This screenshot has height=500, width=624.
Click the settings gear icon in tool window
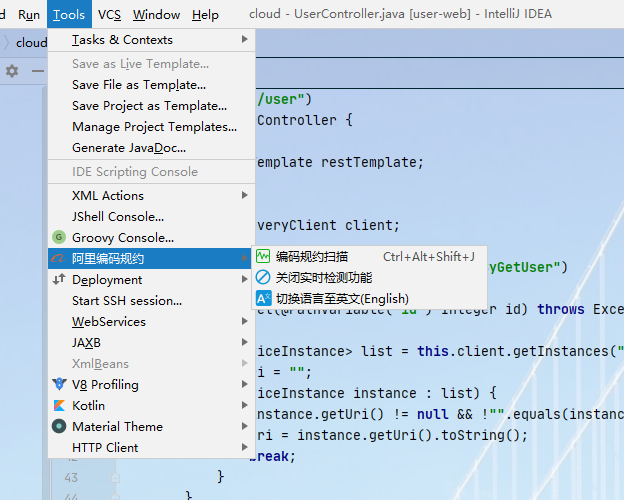tap(12, 71)
